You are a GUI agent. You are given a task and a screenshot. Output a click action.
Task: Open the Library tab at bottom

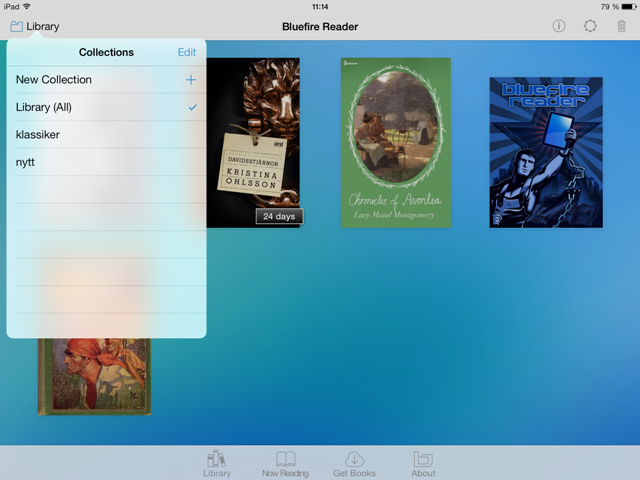coord(216,463)
